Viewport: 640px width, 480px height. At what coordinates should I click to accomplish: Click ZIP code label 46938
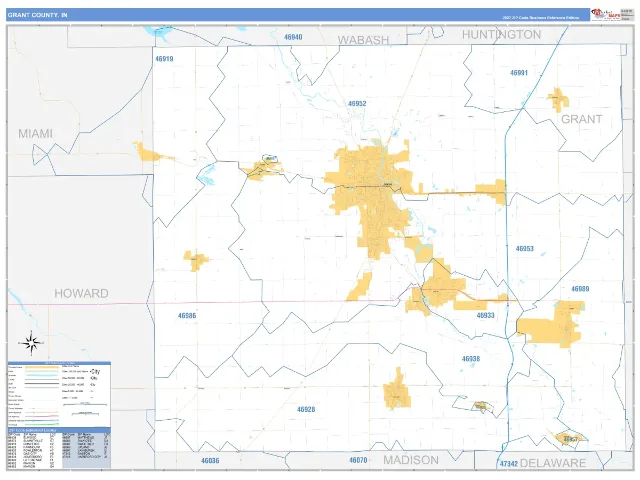click(x=471, y=359)
